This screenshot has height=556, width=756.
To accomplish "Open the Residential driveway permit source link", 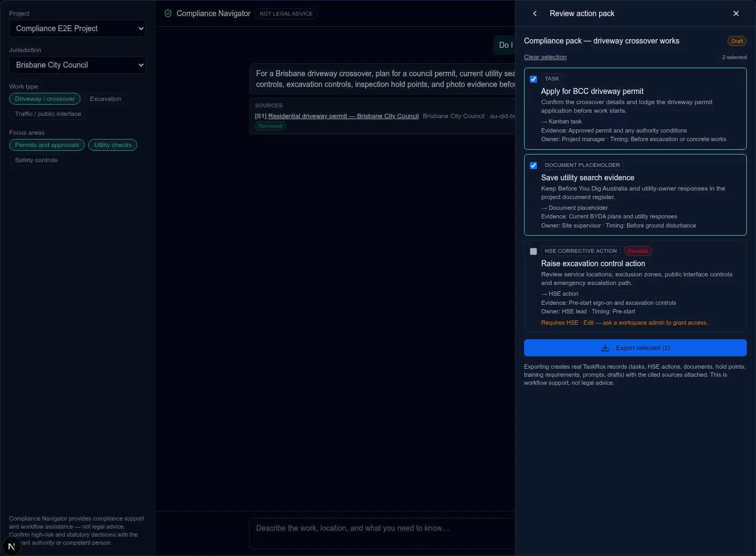I will coord(343,116).
